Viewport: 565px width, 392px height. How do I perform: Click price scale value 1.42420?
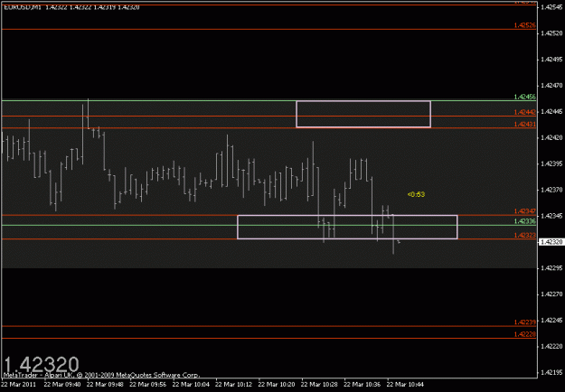[x=551, y=137]
